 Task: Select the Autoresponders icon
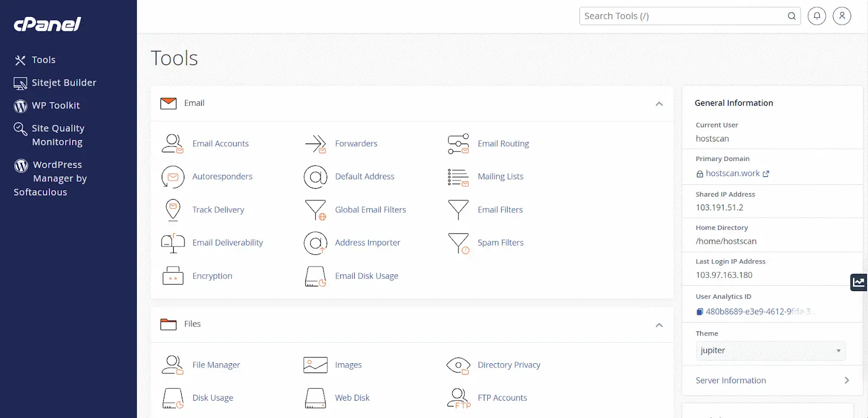click(173, 177)
